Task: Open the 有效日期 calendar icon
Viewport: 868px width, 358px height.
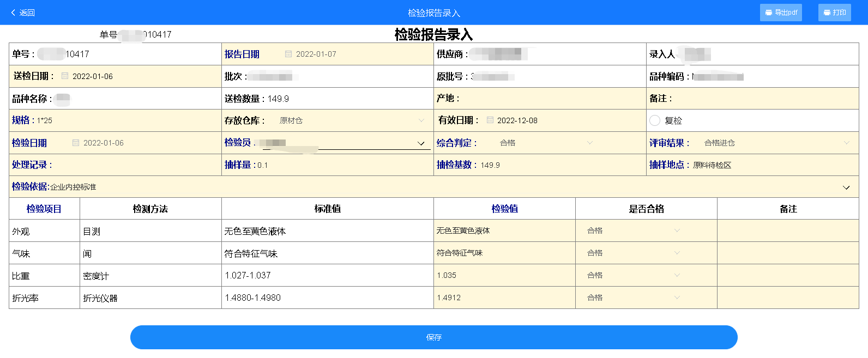Action: click(x=490, y=120)
